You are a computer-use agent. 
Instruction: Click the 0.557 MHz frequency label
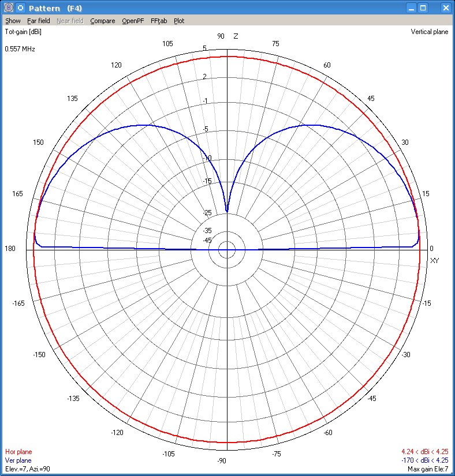pyautogui.click(x=20, y=49)
